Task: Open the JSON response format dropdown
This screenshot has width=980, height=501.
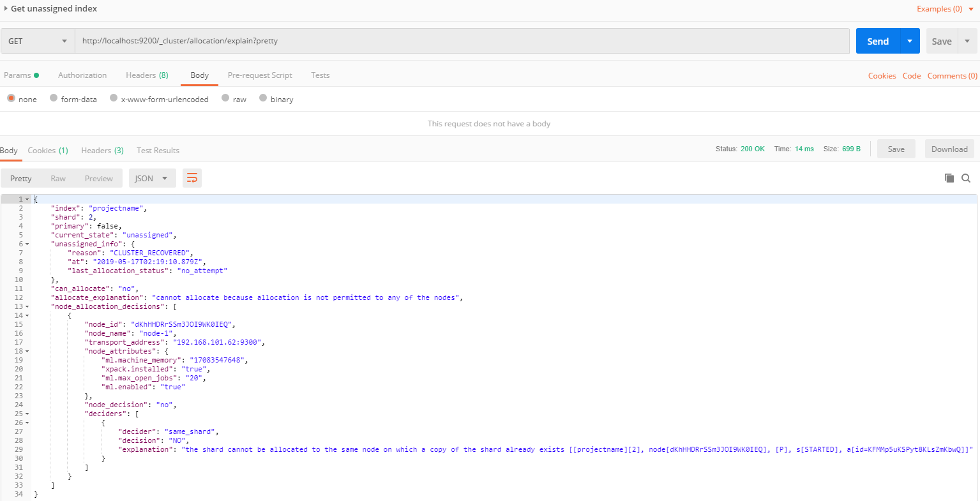Action: tap(152, 178)
